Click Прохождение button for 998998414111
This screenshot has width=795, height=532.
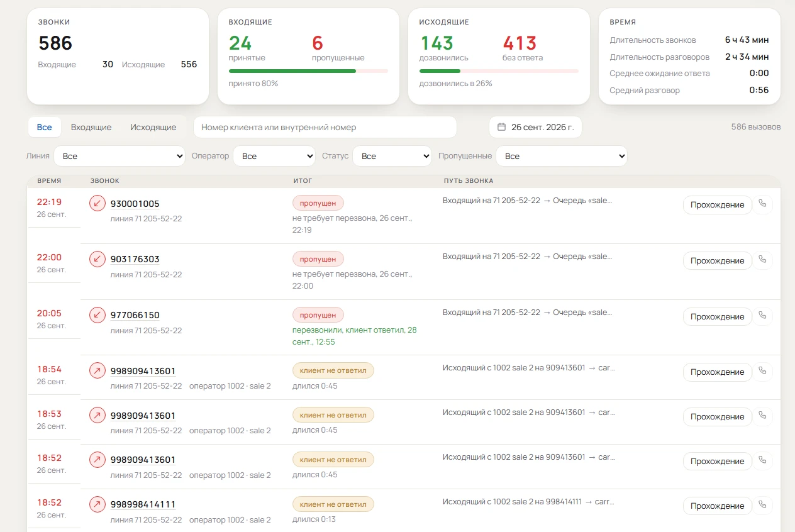718,506
